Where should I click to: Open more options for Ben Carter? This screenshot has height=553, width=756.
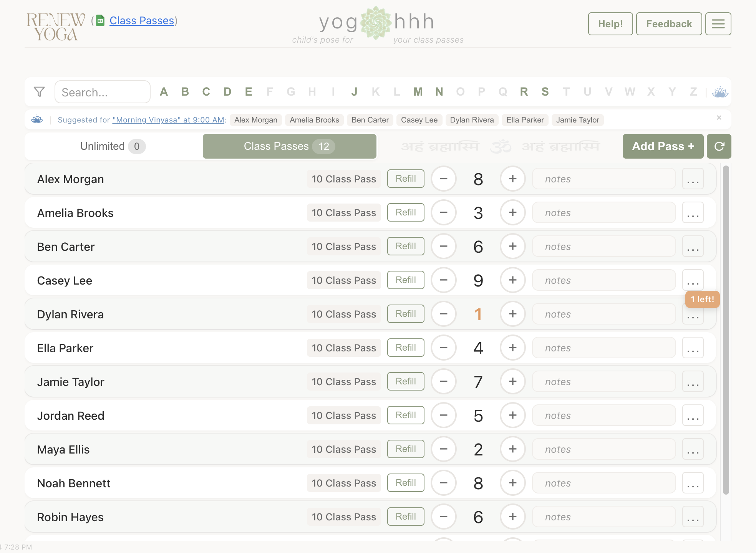[x=693, y=247]
